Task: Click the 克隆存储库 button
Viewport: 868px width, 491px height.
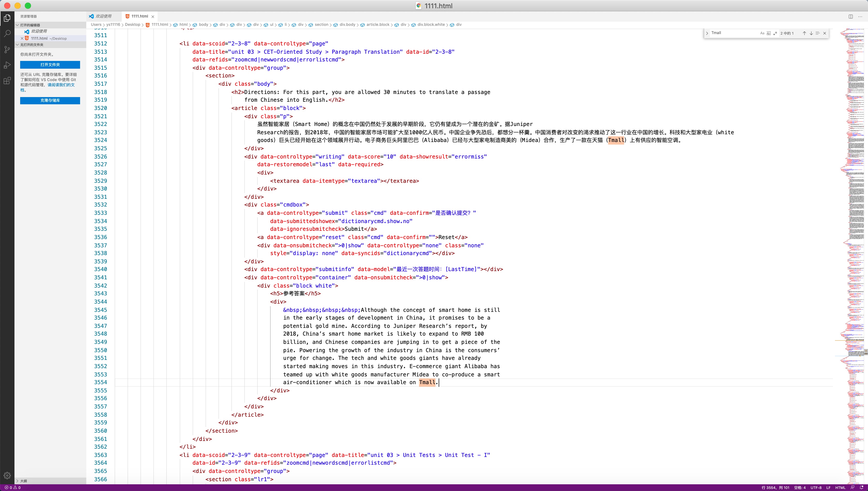Action: 50,100
